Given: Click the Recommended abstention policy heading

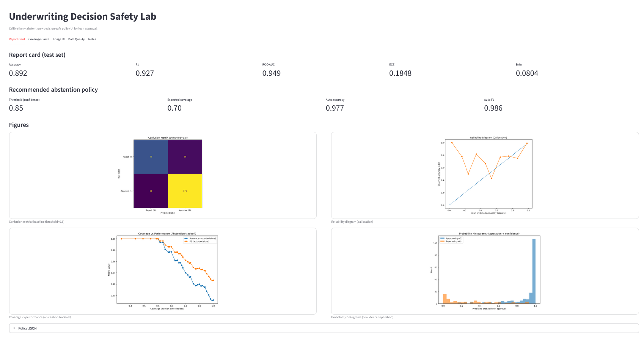Looking at the screenshot, I should click(x=53, y=90).
